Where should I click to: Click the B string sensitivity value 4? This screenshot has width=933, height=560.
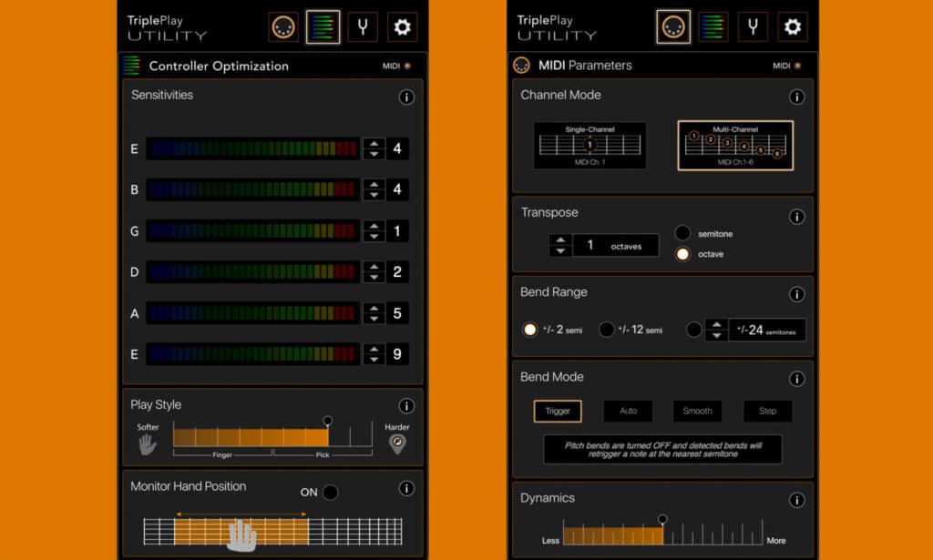pos(397,189)
